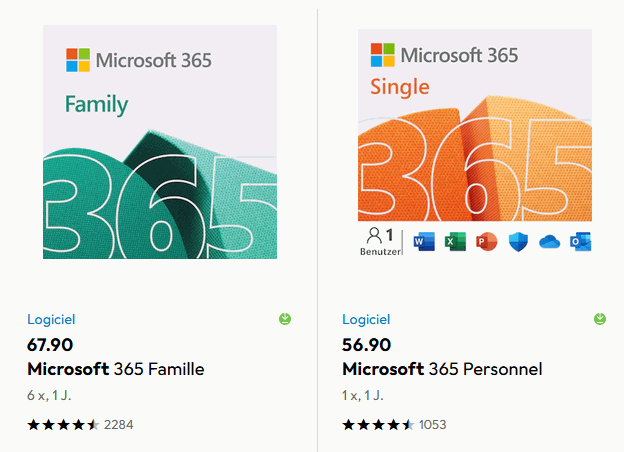This screenshot has width=624, height=452.
Task: Open the Microsoft 365 Famille product title
Action: pos(115,369)
